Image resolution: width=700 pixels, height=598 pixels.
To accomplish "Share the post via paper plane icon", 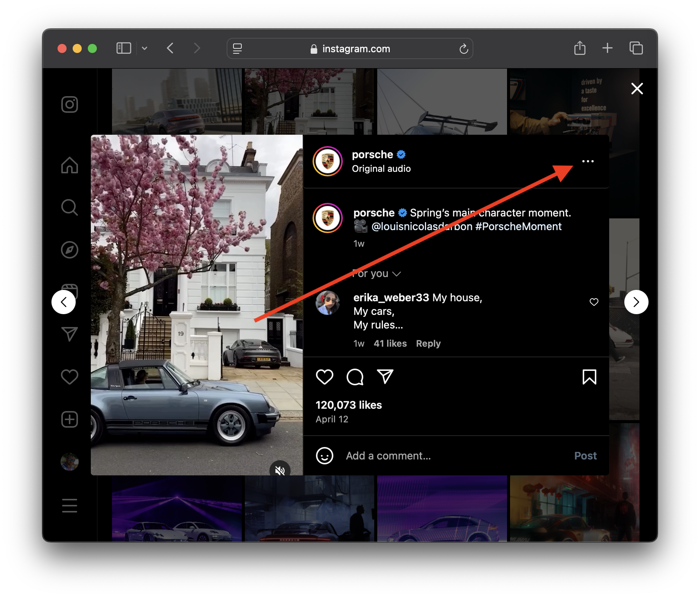I will click(385, 377).
